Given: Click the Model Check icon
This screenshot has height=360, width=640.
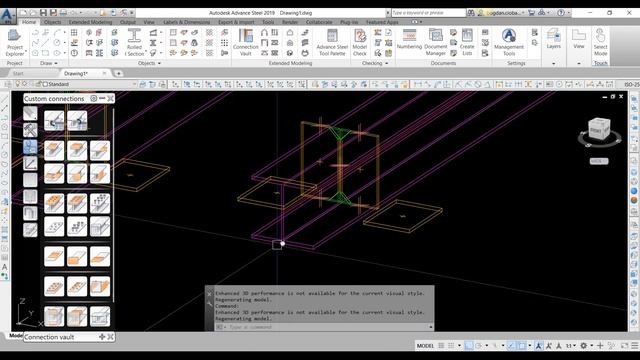Looking at the screenshot, I should 360,43.
